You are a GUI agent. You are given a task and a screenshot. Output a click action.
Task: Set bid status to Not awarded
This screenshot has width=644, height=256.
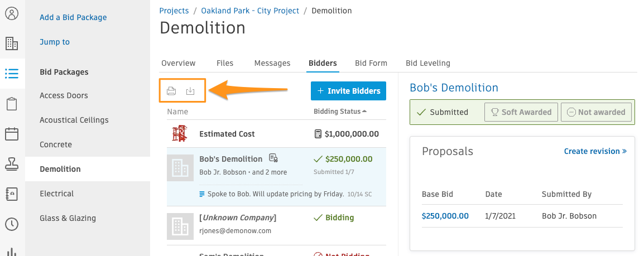[596, 112]
